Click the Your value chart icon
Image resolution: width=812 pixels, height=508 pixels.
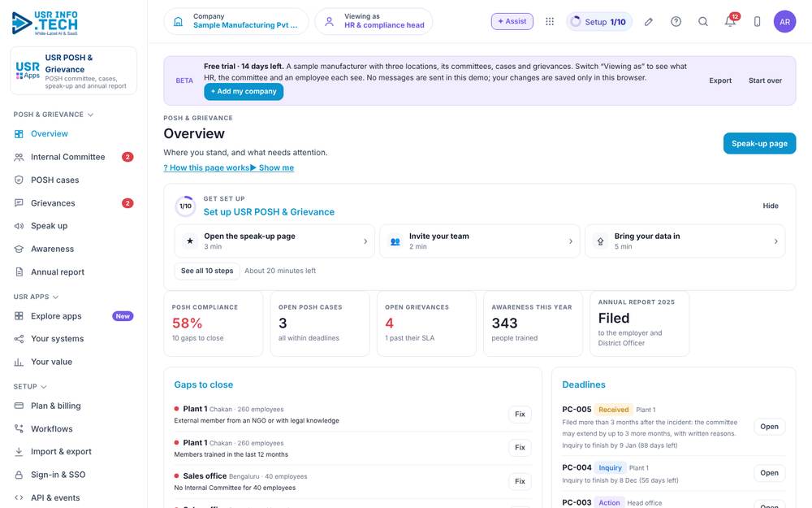tap(19, 362)
